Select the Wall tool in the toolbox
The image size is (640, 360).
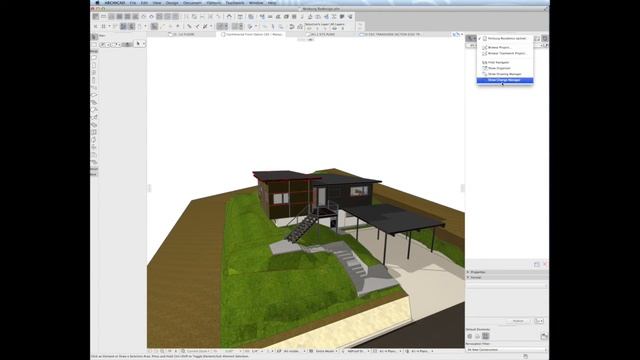tap(93, 58)
